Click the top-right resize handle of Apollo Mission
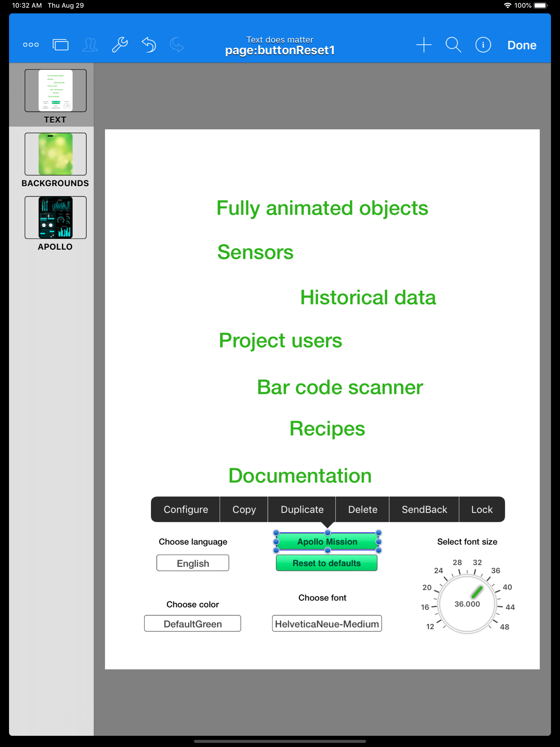 click(379, 533)
